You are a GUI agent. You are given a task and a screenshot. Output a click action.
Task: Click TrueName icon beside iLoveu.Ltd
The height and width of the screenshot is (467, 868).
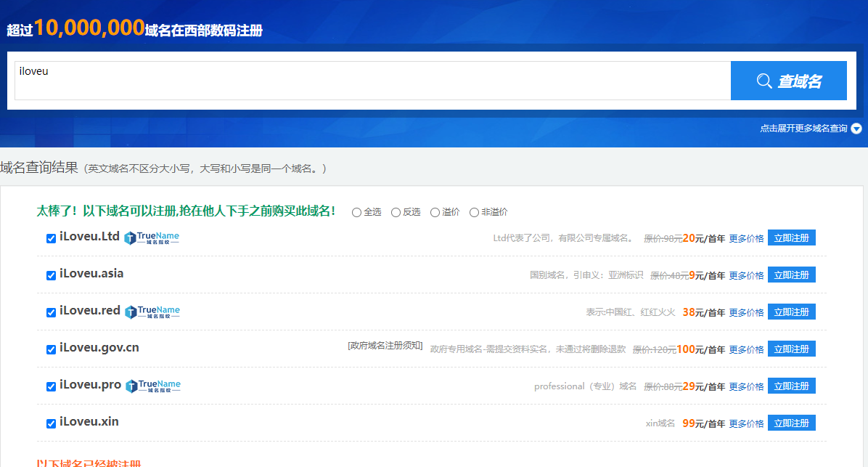click(x=151, y=237)
